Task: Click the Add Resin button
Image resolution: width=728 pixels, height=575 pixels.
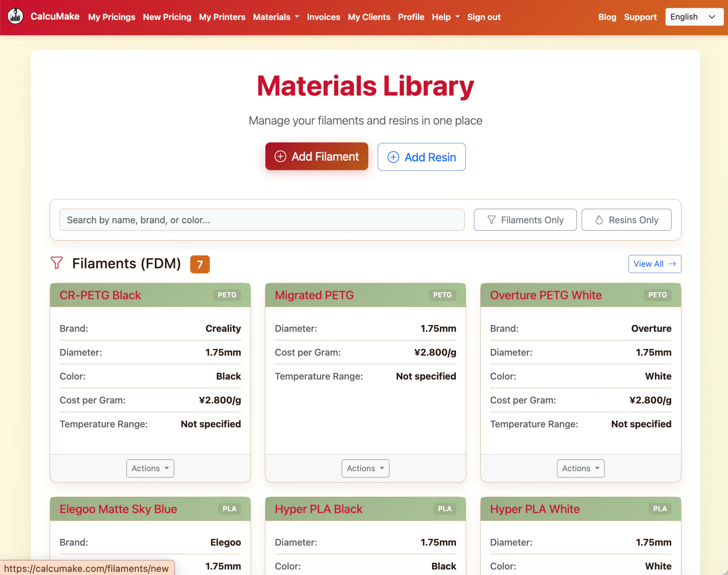Action: 422,157
